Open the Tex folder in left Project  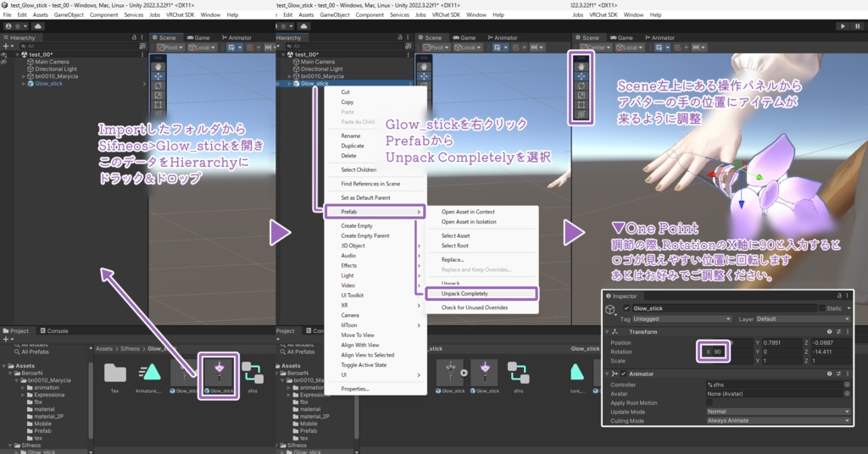[114, 376]
